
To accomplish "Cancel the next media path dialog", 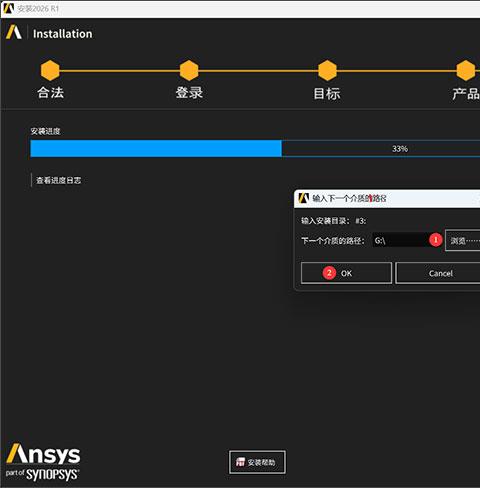I will coord(438,273).
